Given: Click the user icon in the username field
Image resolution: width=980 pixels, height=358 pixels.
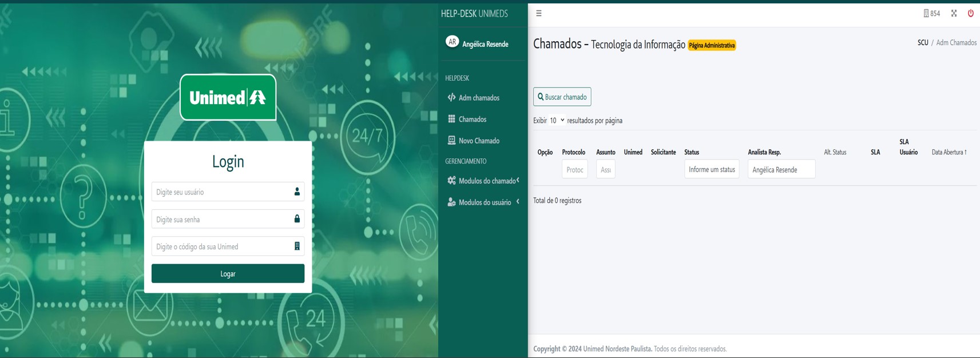Looking at the screenshot, I should [x=297, y=192].
